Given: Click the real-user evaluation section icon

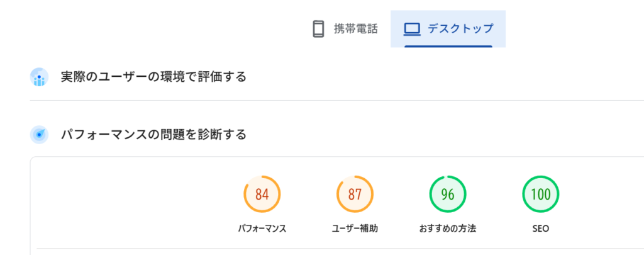Looking at the screenshot, I should [x=40, y=77].
